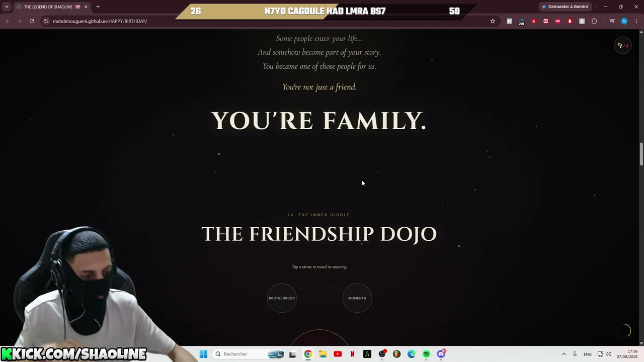Click the microphone tray icon
This screenshot has height=362, width=644.
[x=575, y=354]
